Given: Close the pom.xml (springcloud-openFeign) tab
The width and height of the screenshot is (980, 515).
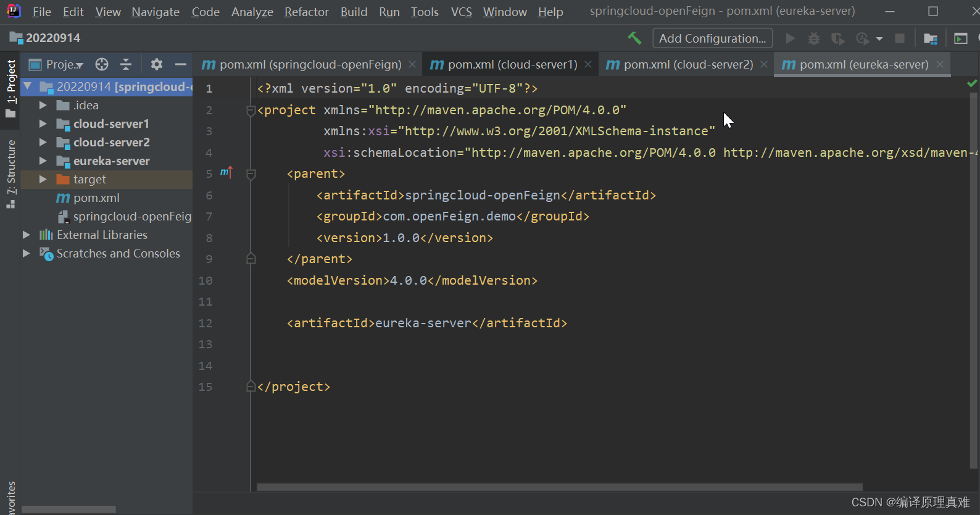Looking at the screenshot, I should (412, 64).
